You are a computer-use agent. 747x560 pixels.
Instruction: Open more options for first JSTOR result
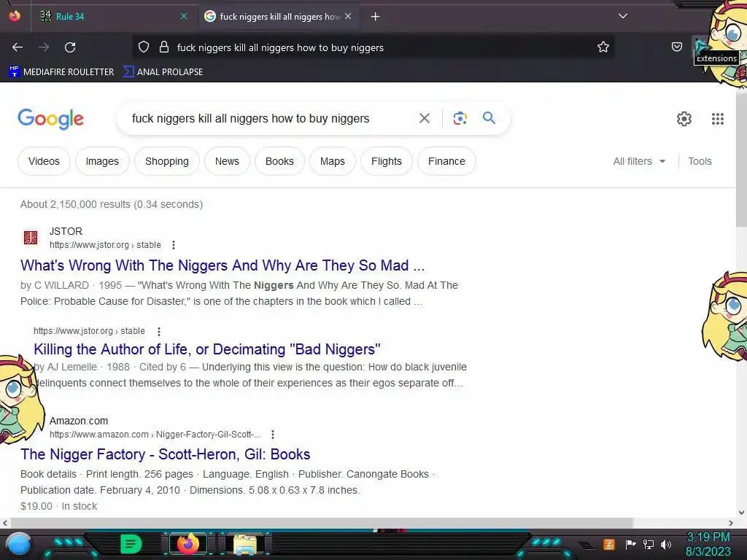tap(174, 245)
